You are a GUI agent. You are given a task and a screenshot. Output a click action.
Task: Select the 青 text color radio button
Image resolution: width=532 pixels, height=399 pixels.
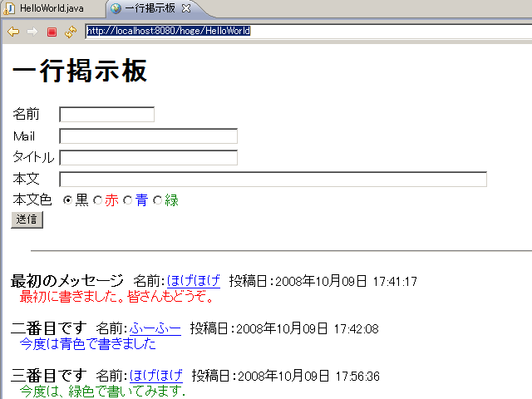(x=127, y=200)
